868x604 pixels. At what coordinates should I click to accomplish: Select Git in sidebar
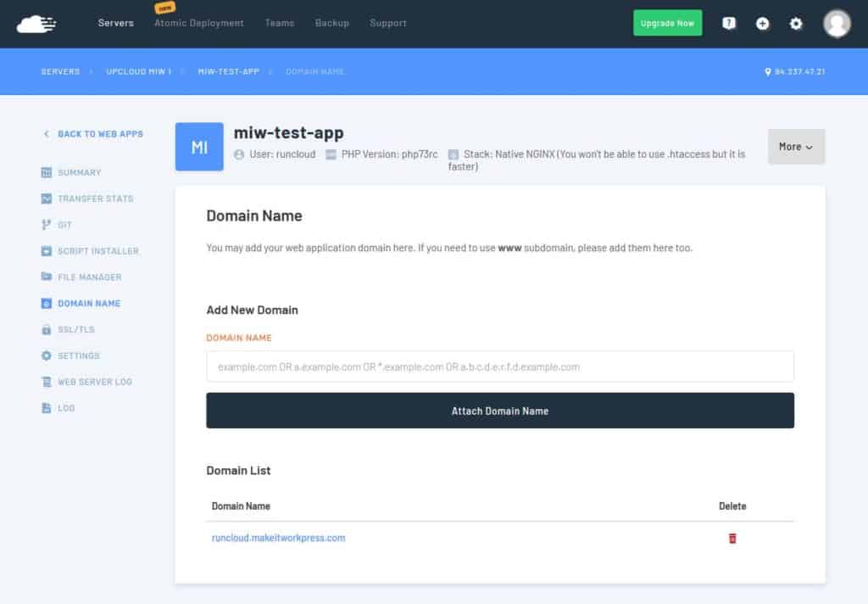pyautogui.click(x=64, y=225)
